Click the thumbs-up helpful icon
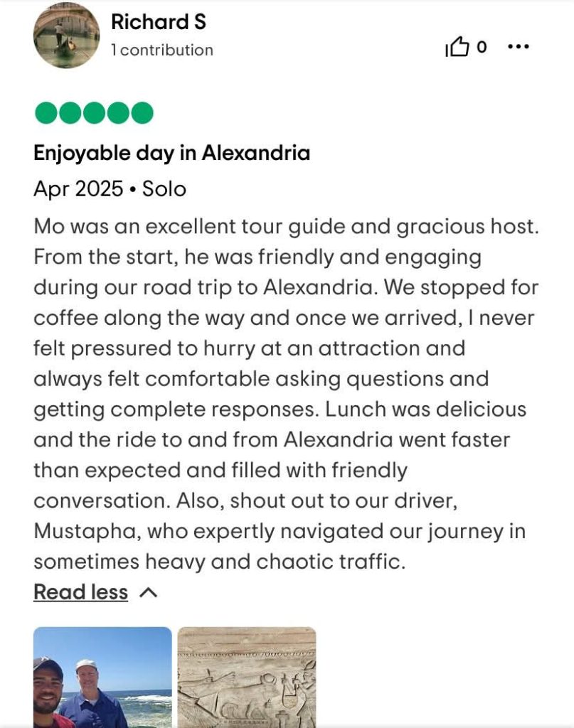Image resolution: width=574 pixels, height=728 pixels. pyautogui.click(x=457, y=48)
